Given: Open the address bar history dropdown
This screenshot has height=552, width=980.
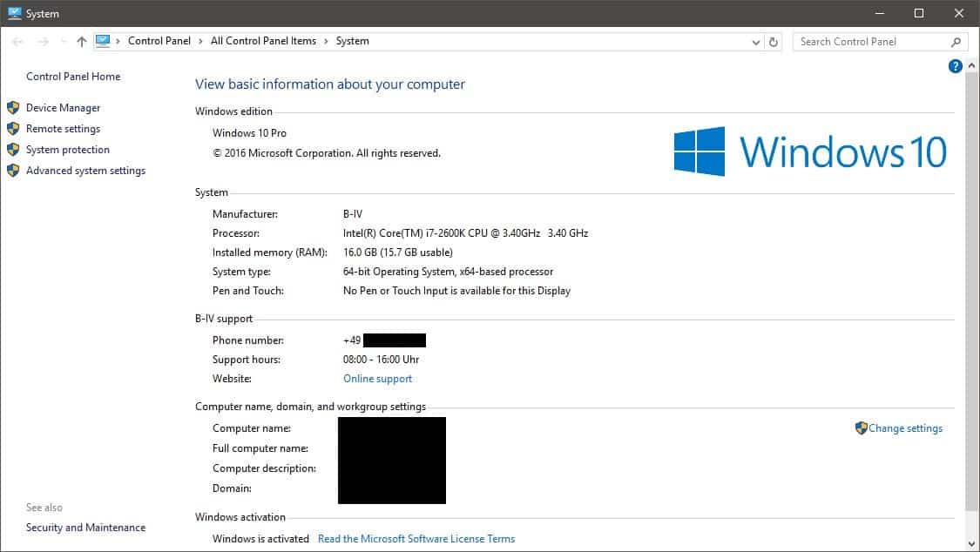Looking at the screenshot, I should coord(755,42).
